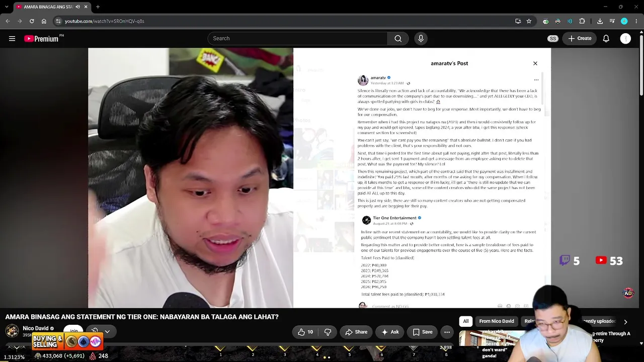The width and height of the screenshot is (644, 362).
Task: Open YouTube notifications bell
Action: 606,38
